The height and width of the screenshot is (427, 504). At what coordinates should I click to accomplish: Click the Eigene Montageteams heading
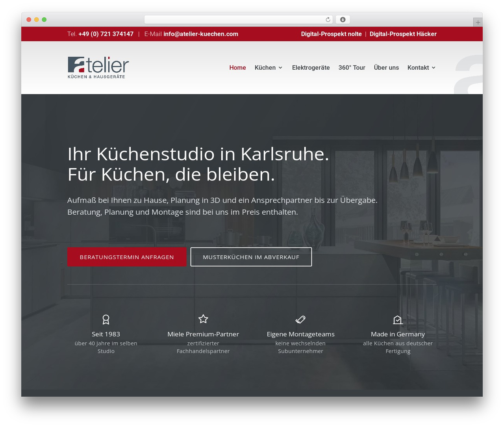click(300, 334)
